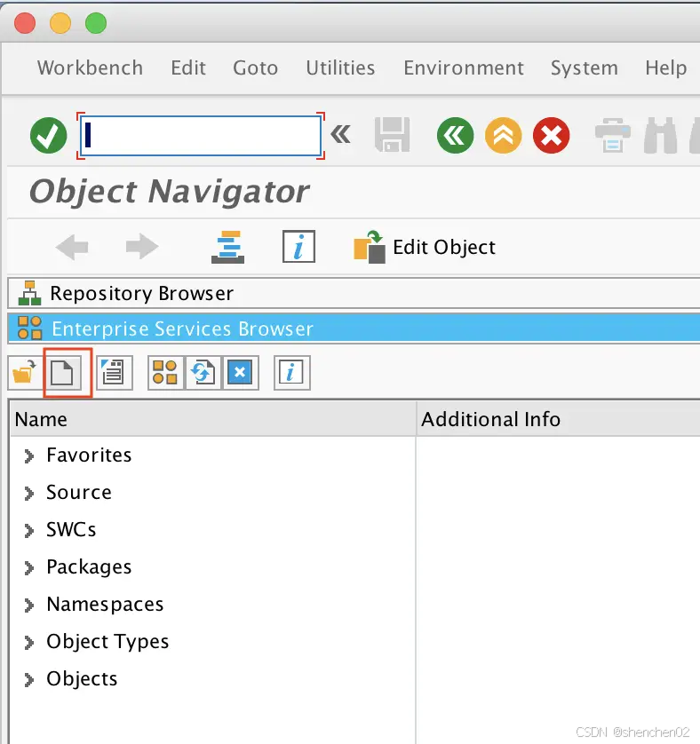Select the Source tree row text
700x744 pixels.
(x=79, y=492)
